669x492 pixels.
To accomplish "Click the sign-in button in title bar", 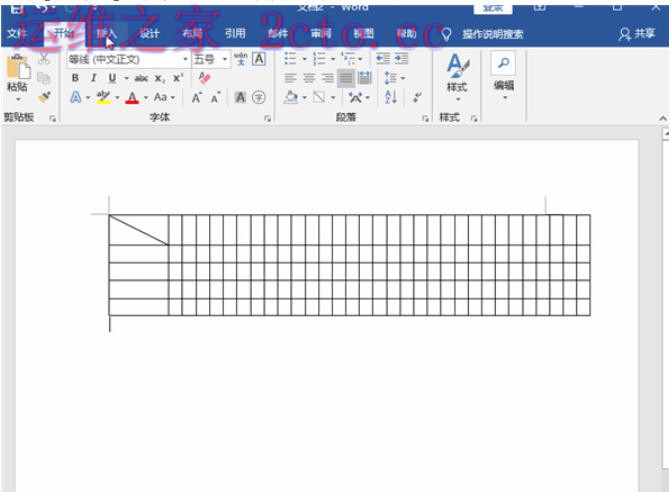I will [493, 7].
